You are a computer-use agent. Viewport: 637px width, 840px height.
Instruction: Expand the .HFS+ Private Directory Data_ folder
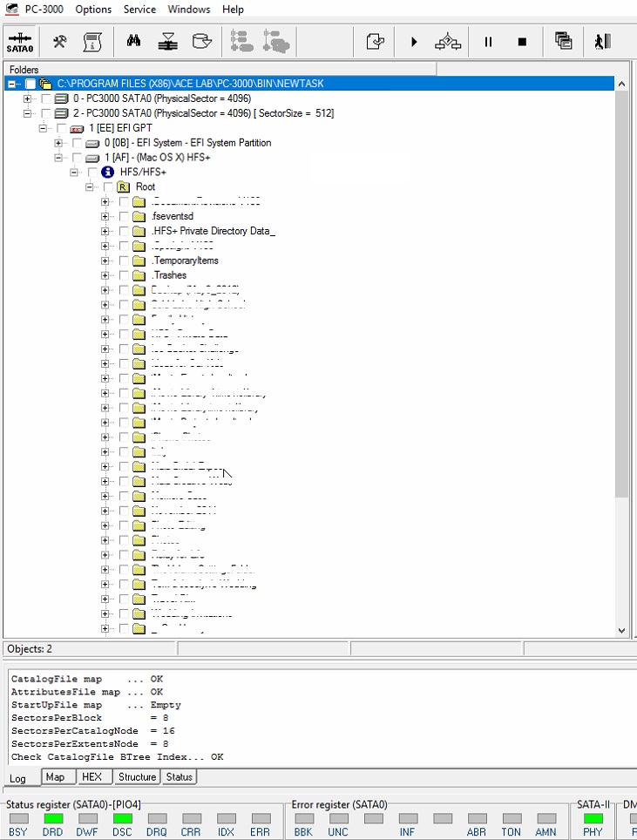click(105, 232)
